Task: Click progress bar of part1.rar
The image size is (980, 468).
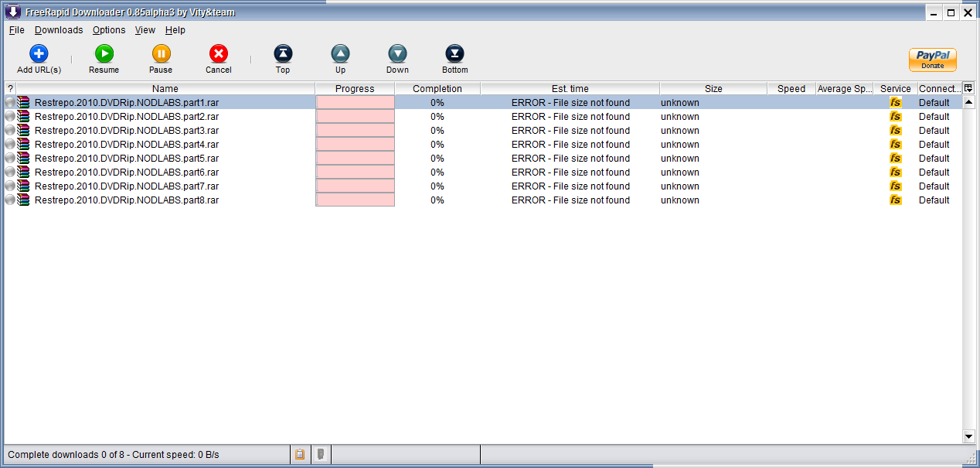Action: (x=356, y=103)
